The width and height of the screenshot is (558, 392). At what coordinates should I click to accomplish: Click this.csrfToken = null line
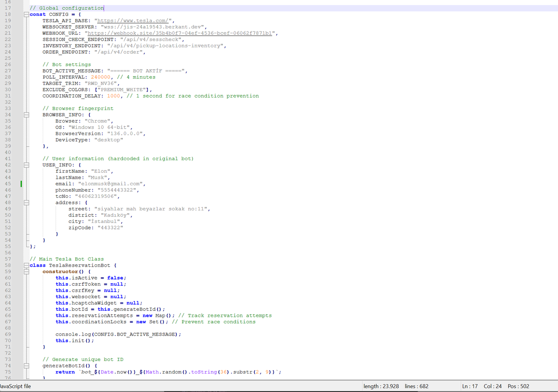pyautogui.click(x=91, y=284)
